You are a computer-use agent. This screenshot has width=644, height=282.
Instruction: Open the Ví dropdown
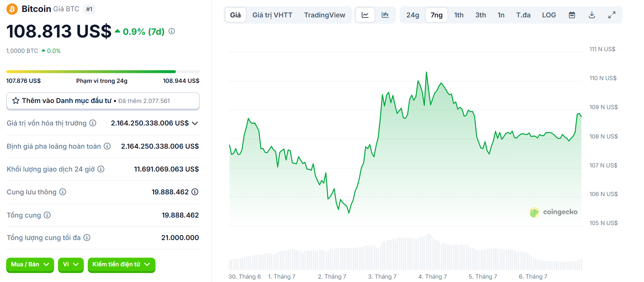(71, 265)
